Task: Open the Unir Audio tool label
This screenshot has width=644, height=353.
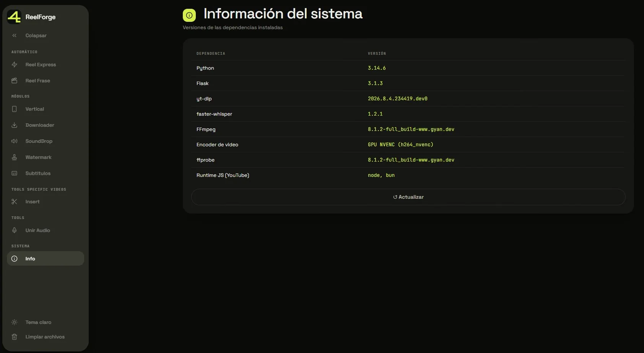Action: click(37, 230)
